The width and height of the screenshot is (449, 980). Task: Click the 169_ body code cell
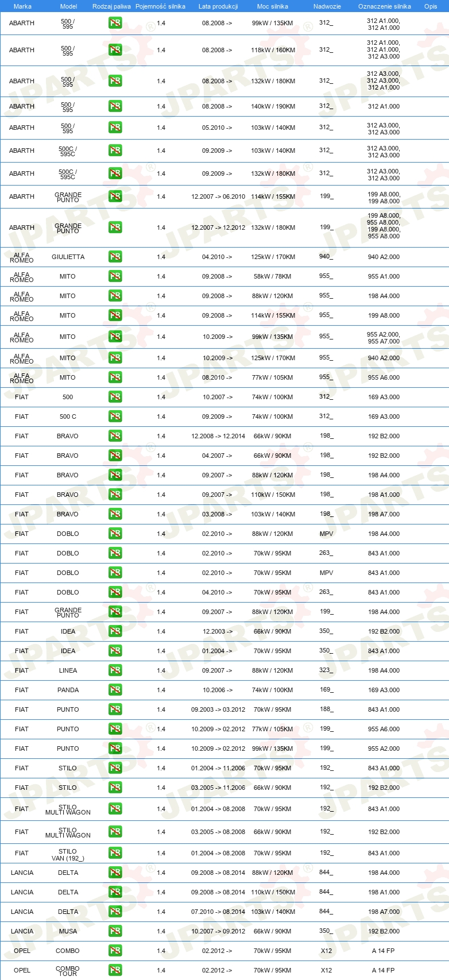click(326, 689)
